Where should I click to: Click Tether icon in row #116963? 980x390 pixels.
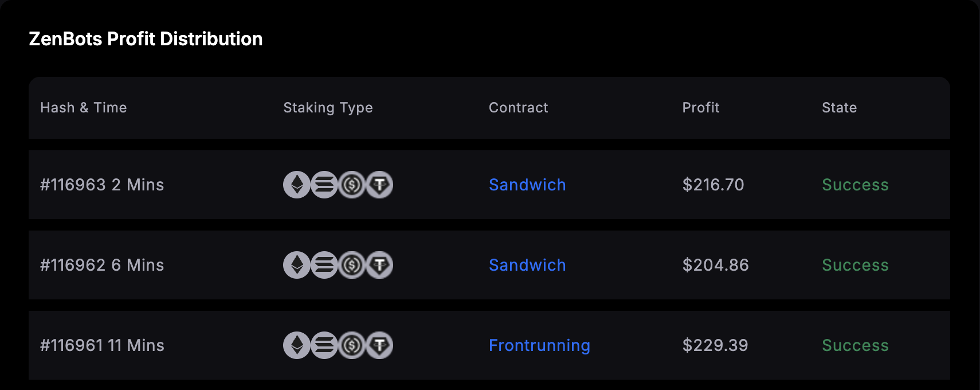coord(379,185)
